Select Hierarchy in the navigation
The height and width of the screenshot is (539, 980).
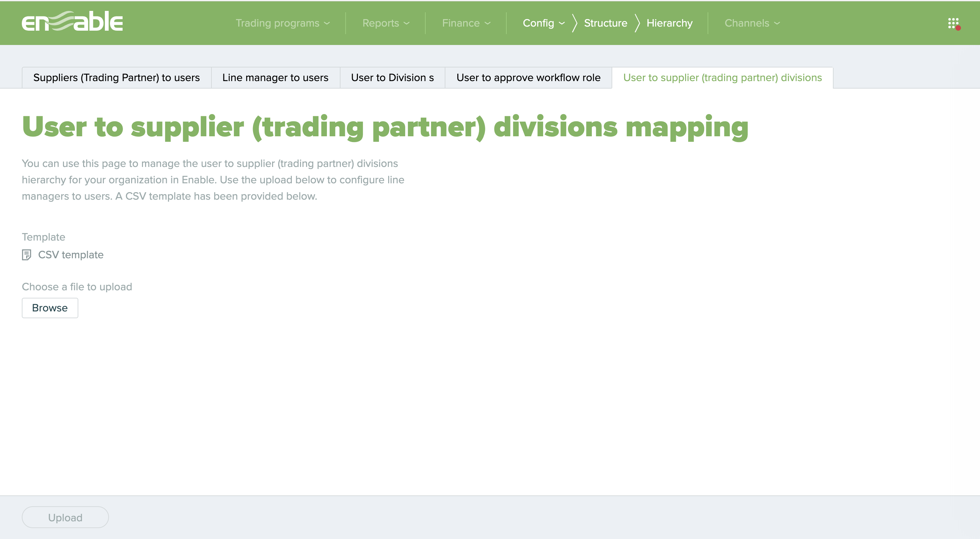coord(669,23)
